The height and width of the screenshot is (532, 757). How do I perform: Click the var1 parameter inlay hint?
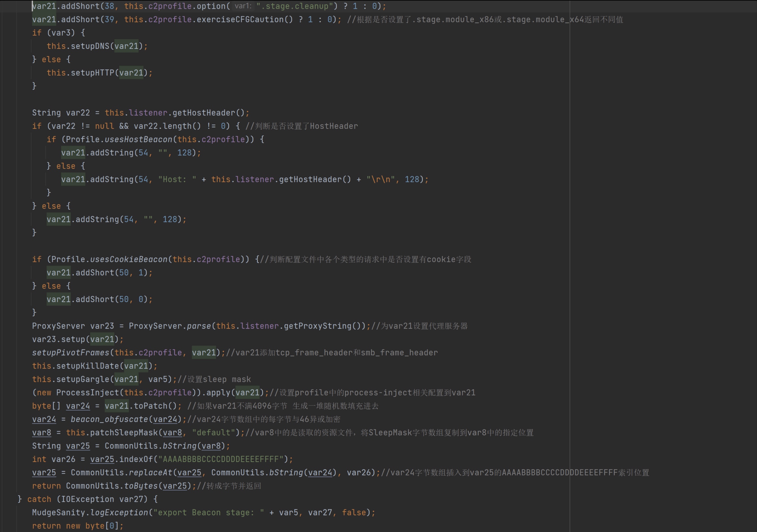(243, 6)
